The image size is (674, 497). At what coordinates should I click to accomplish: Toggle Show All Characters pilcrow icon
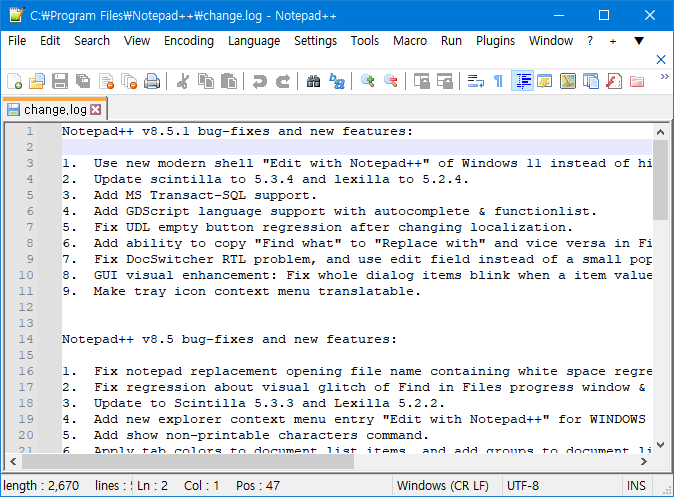pos(499,81)
